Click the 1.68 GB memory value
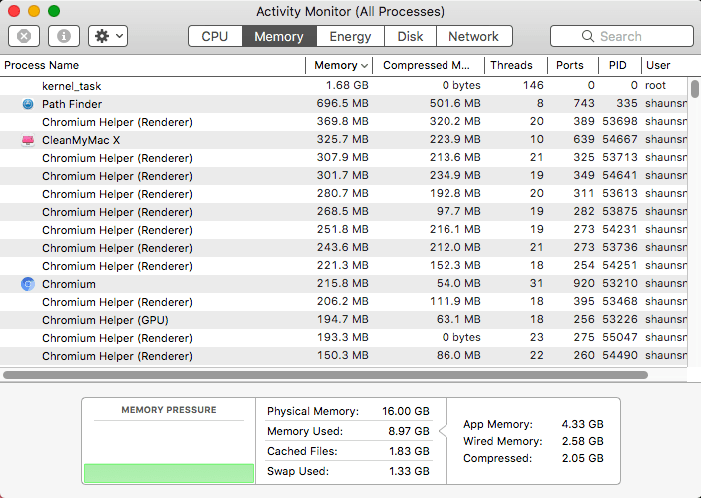This screenshot has width=701, height=498. click(x=347, y=85)
